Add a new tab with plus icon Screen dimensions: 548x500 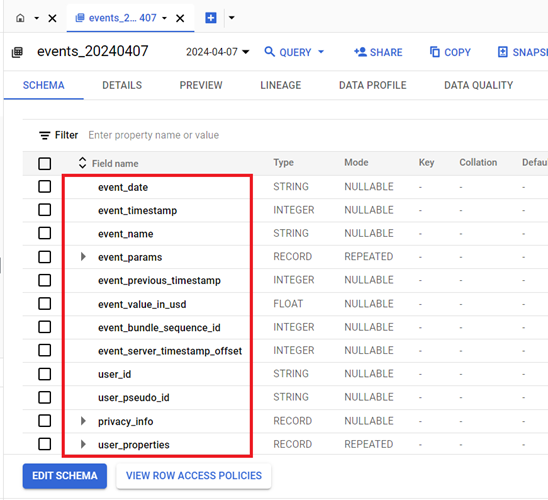[211, 18]
